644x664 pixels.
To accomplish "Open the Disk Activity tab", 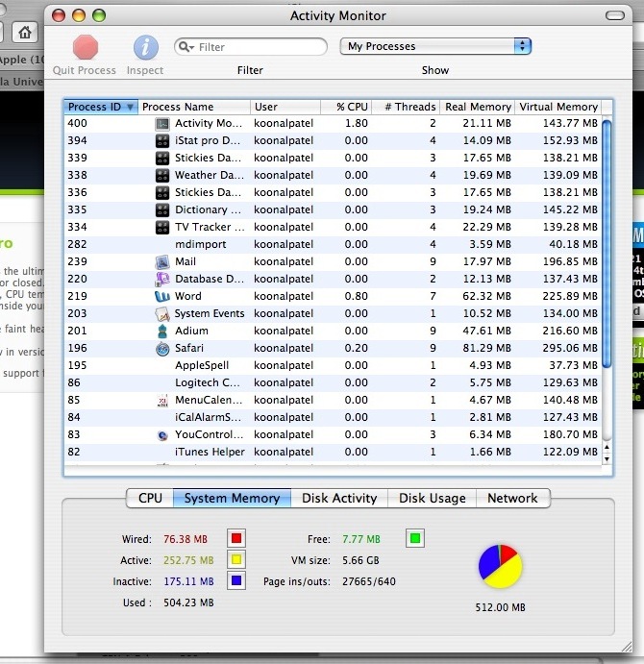I will pyautogui.click(x=339, y=498).
